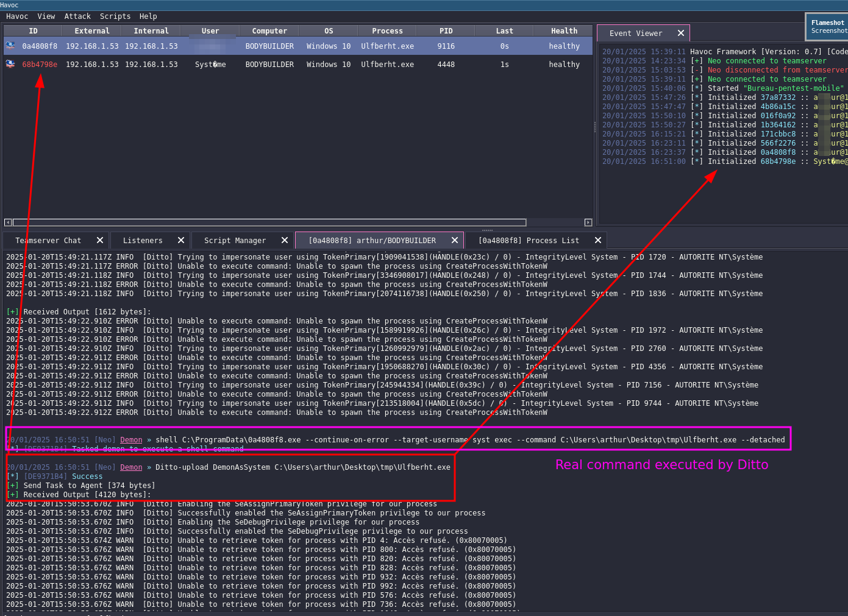Click the horizontal splitter handle above bottom tabs
Image resolution: width=848 pixels, height=616 pixels.
[x=487, y=230]
